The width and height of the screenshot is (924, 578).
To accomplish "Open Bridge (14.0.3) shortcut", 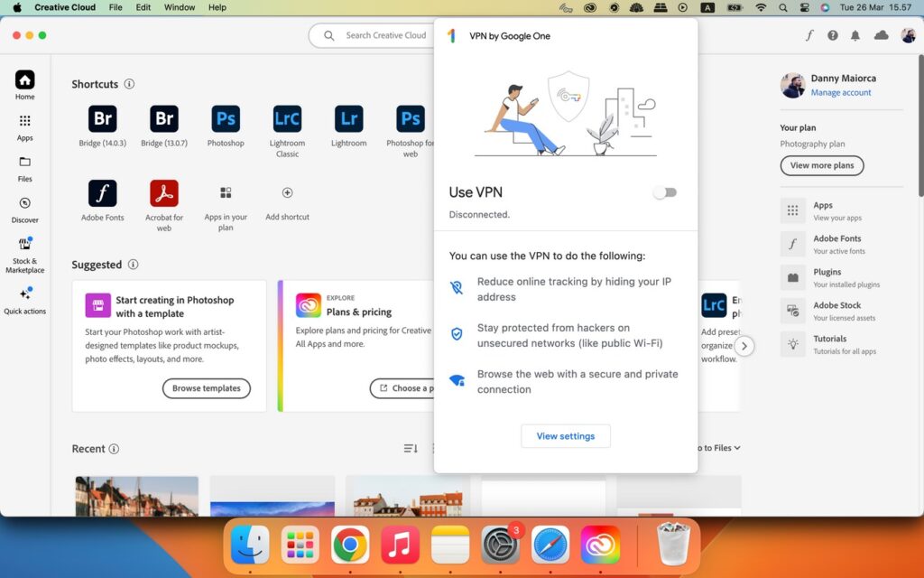I will click(103, 119).
